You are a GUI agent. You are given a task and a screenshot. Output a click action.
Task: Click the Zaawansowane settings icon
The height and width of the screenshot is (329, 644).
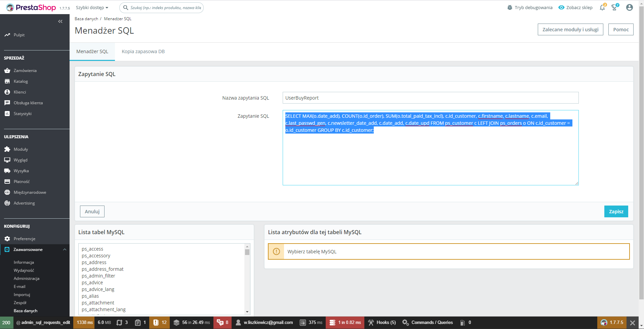[x=7, y=250]
